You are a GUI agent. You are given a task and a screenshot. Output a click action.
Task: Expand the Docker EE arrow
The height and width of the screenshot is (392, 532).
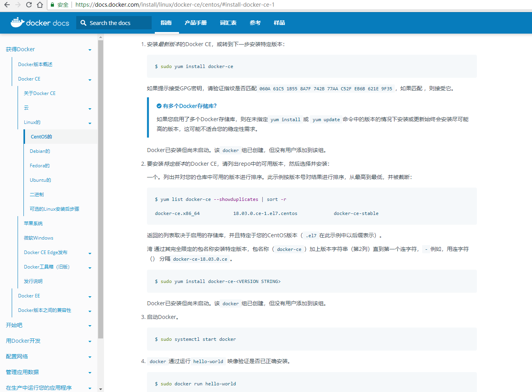(90, 297)
